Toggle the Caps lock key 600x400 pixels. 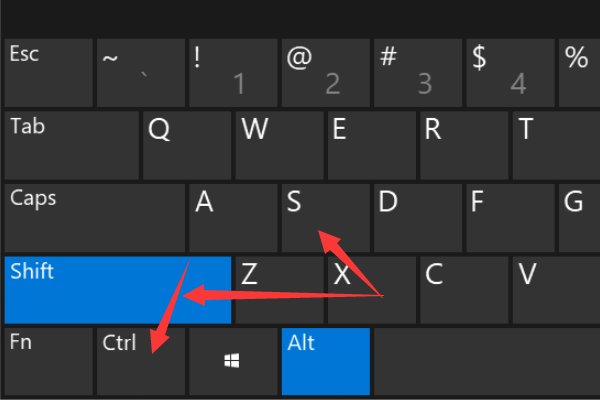[x=95, y=215]
